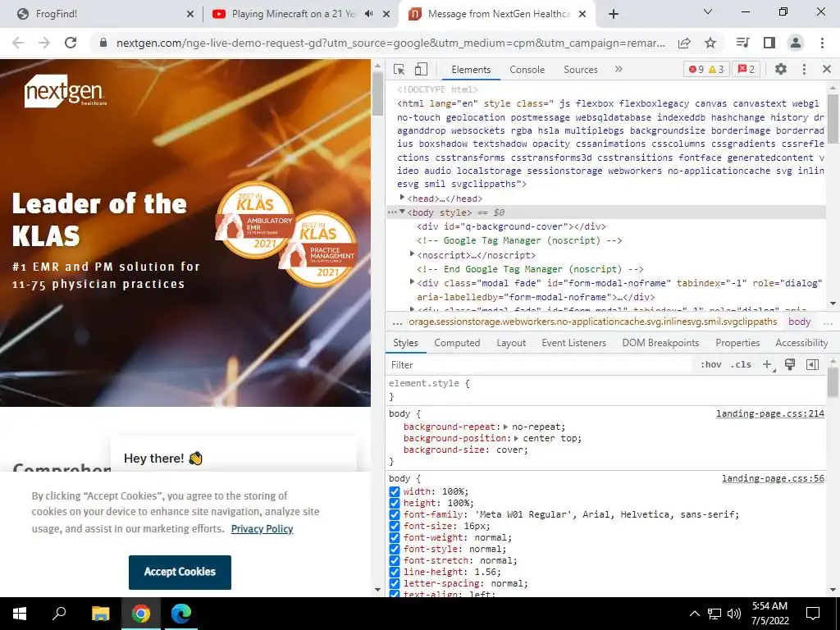The height and width of the screenshot is (630, 840).
Task: Toggle the font-stretch: normal checkbox
Action: point(395,561)
